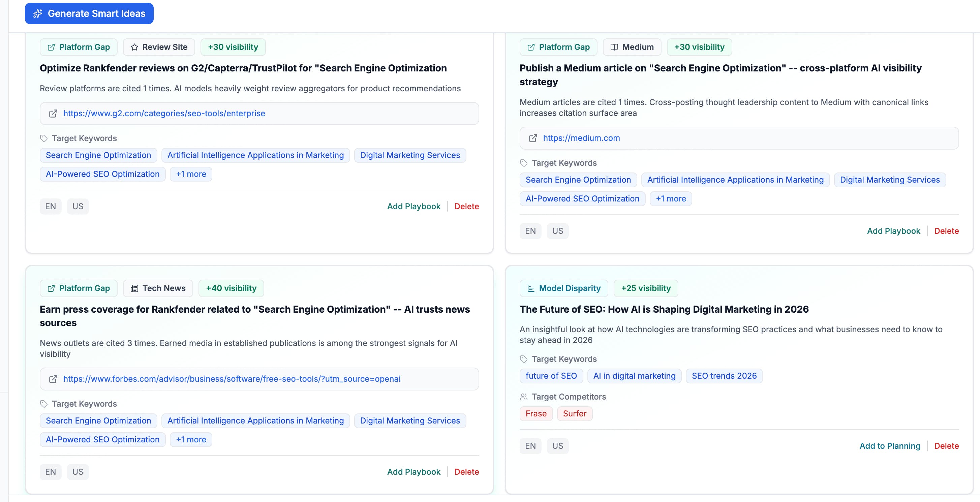Click the external link icon beside the G2 URL
Image resolution: width=980 pixels, height=502 pixels.
pyautogui.click(x=53, y=113)
